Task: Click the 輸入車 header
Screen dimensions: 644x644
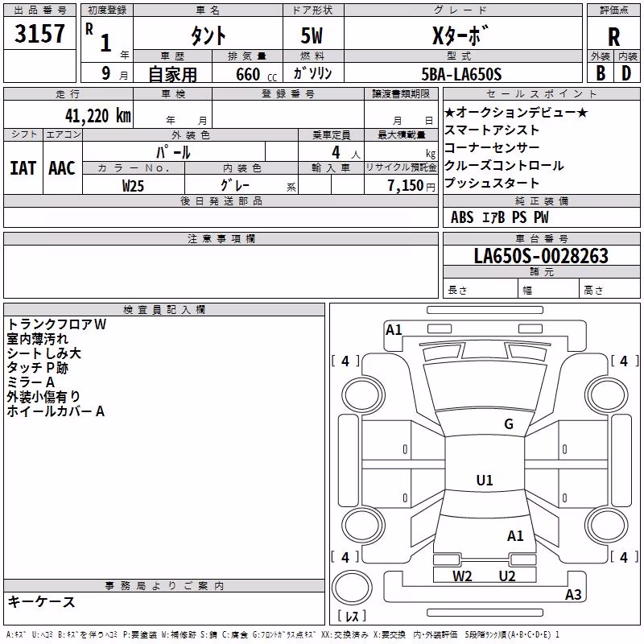Action: click(x=331, y=167)
